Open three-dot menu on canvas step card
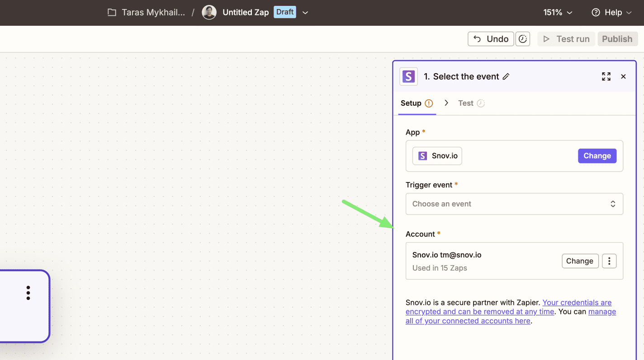The width and height of the screenshot is (644, 360). 28,293
